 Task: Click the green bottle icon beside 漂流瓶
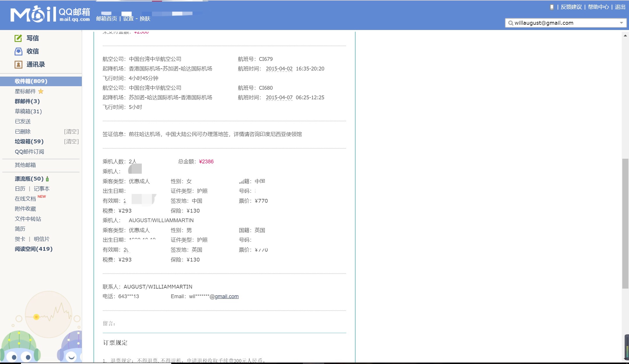pos(47,179)
